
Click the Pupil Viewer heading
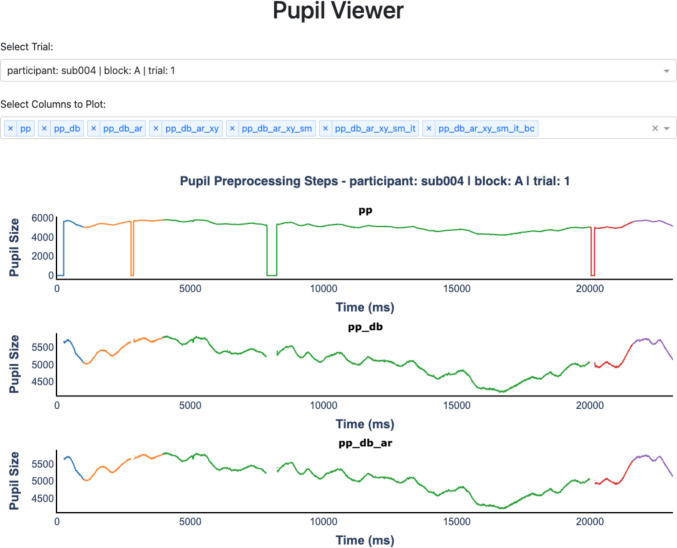coord(338,10)
